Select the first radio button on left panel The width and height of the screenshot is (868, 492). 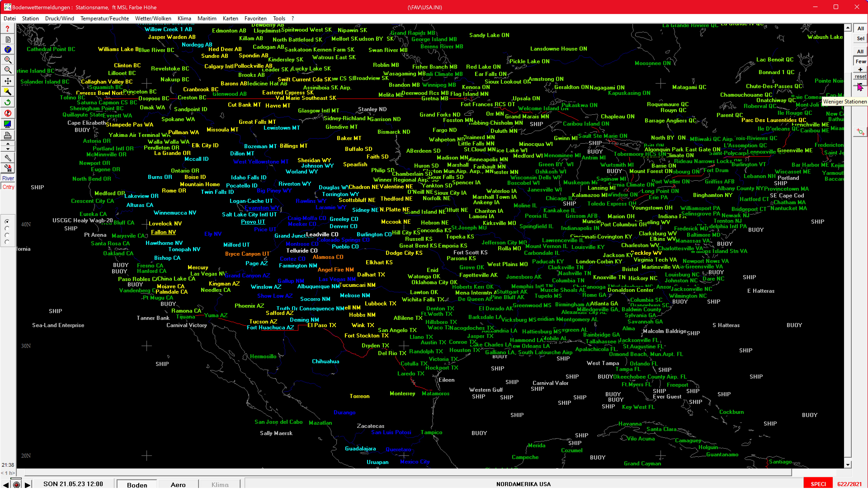tap(7, 222)
